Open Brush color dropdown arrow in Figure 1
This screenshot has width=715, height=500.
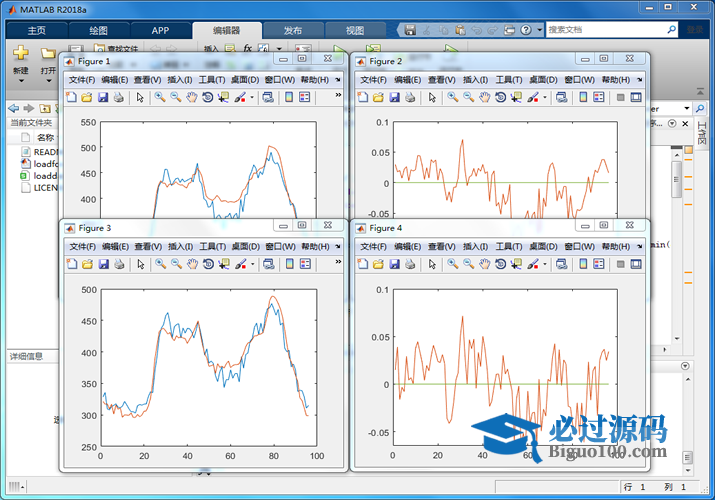252,97
